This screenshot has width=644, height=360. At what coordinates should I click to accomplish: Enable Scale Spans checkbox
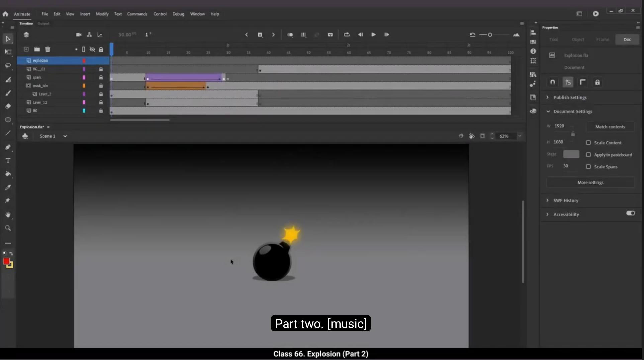pos(588,167)
